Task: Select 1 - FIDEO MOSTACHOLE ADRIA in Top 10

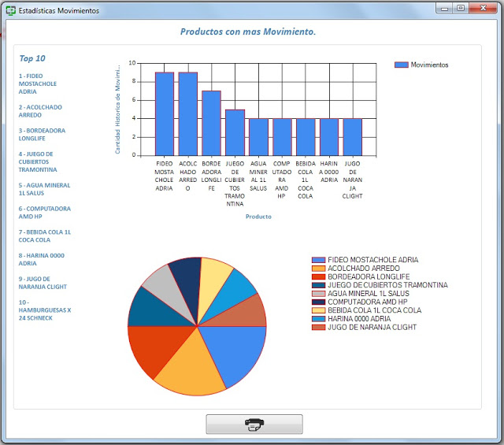Action: pos(38,83)
